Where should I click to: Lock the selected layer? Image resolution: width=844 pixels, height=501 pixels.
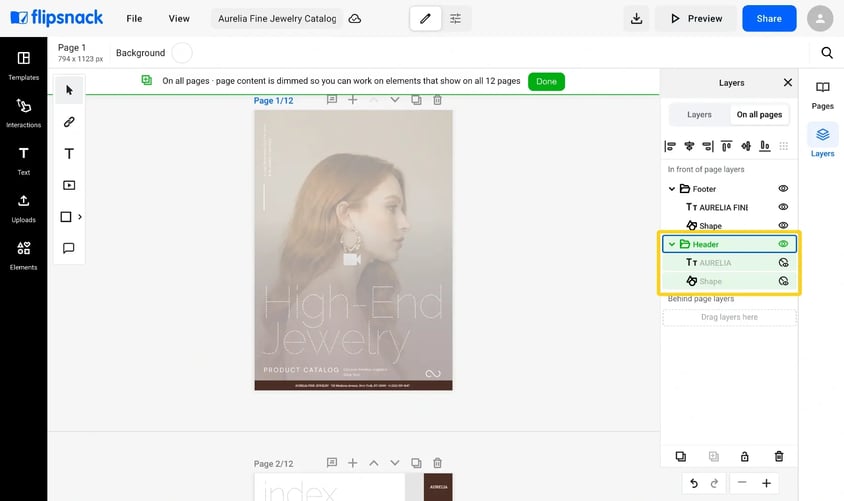click(x=744, y=456)
